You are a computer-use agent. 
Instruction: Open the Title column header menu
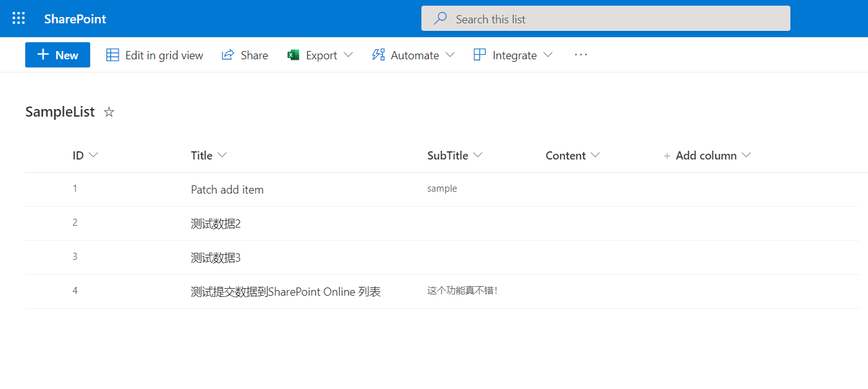click(209, 156)
